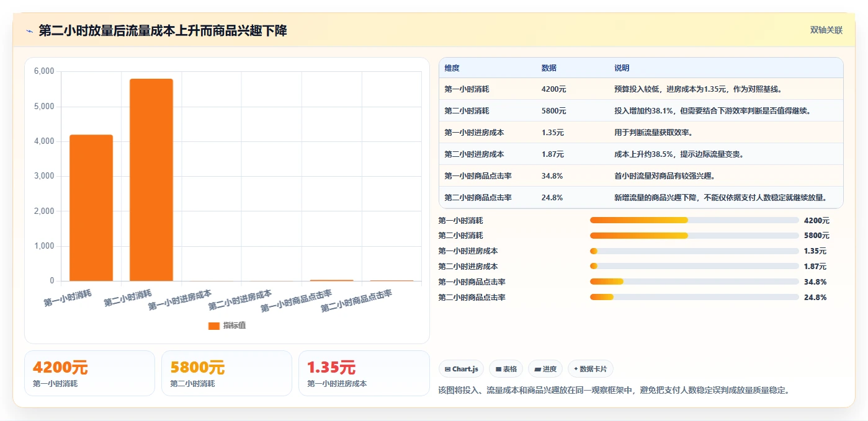This screenshot has height=421, width=868.
Task: Click the 1.87元 progress value label
Action: click(x=815, y=267)
